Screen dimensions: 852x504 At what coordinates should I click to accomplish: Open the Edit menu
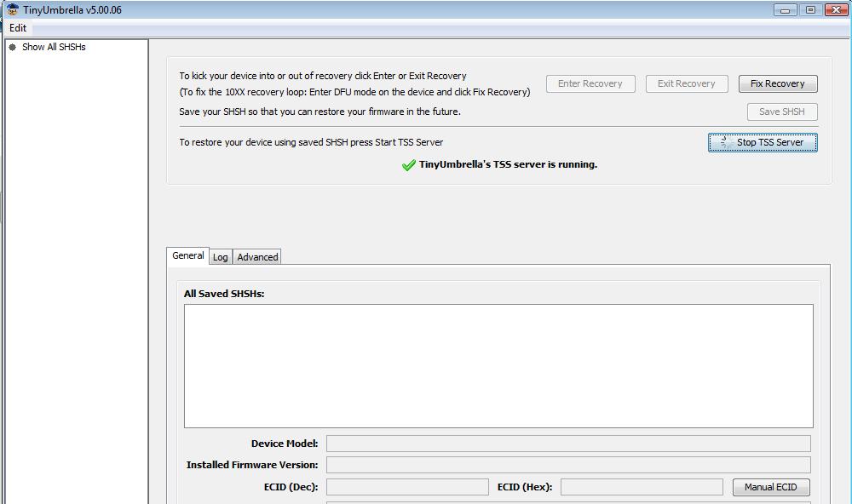18,28
